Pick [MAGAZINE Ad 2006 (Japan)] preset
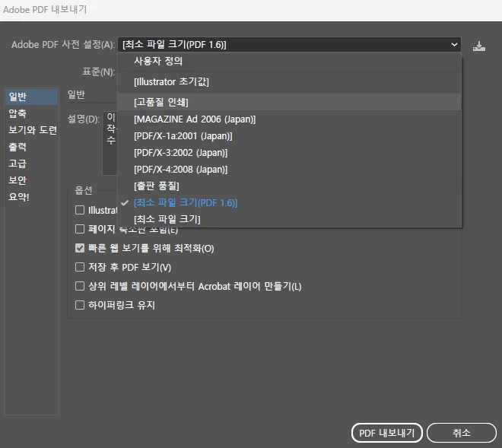 290,119
